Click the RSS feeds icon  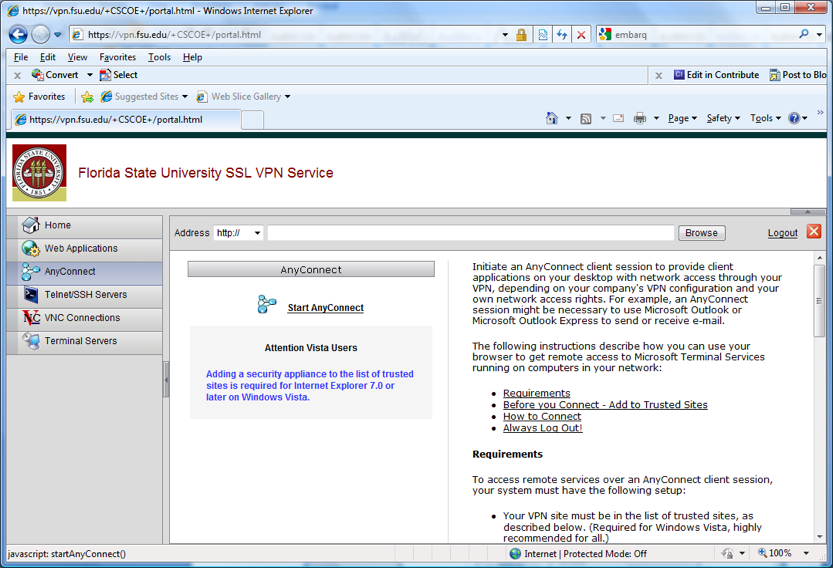[586, 118]
